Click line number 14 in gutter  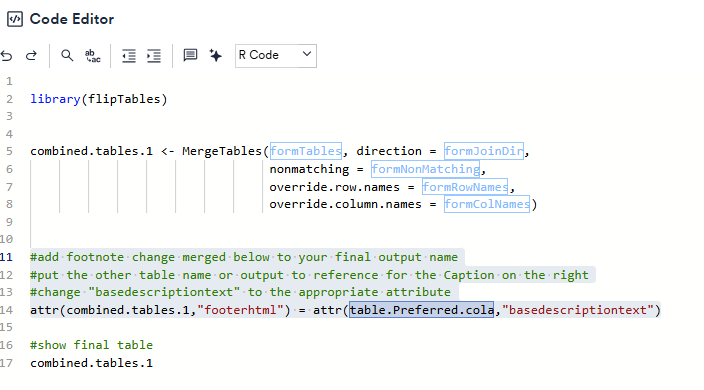coord(6,310)
